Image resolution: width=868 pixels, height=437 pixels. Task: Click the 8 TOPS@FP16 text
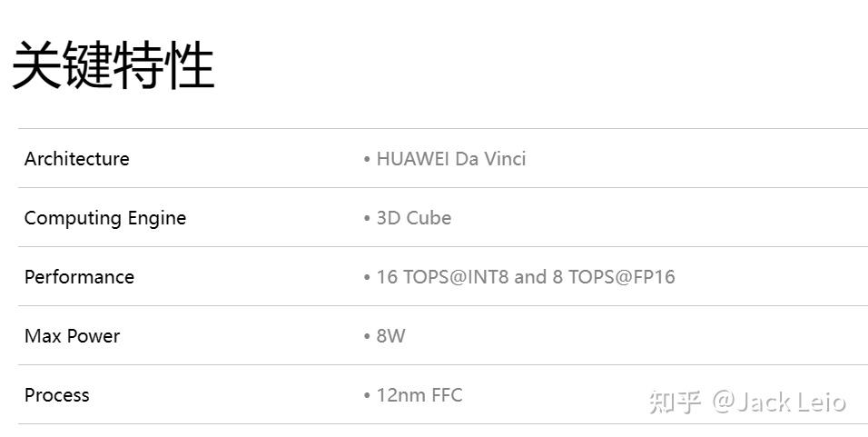(614, 277)
